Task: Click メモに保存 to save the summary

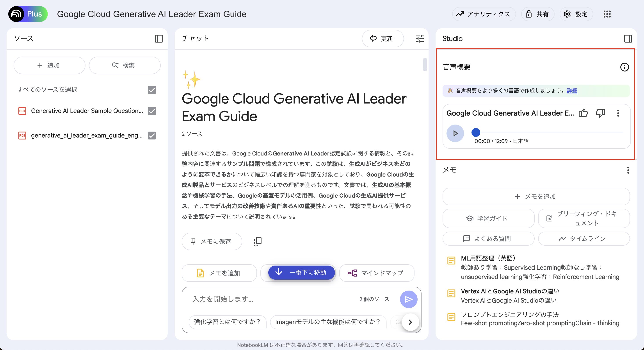Action: pos(212,241)
